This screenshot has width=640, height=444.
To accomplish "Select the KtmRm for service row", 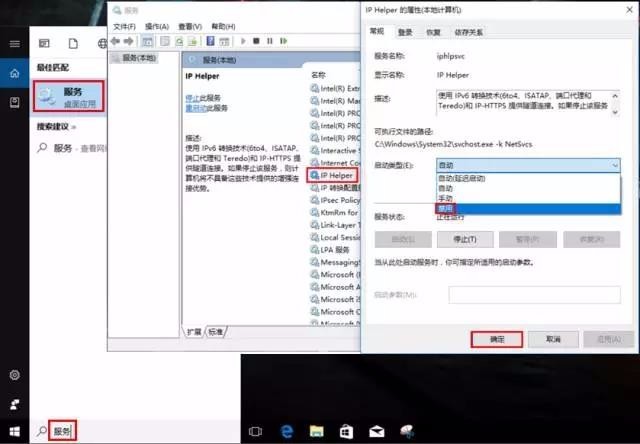I will (335, 213).
